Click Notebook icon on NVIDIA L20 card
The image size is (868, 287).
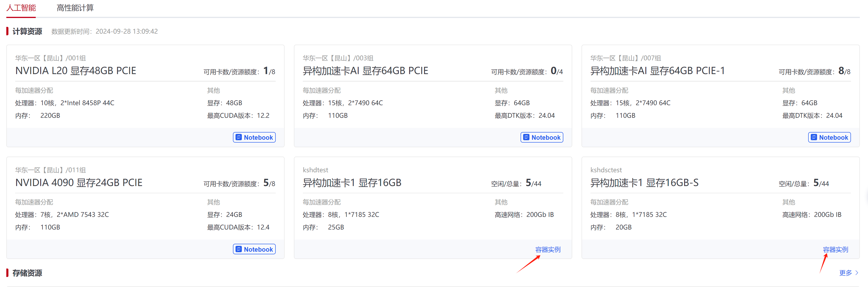[x=239, y=137]
